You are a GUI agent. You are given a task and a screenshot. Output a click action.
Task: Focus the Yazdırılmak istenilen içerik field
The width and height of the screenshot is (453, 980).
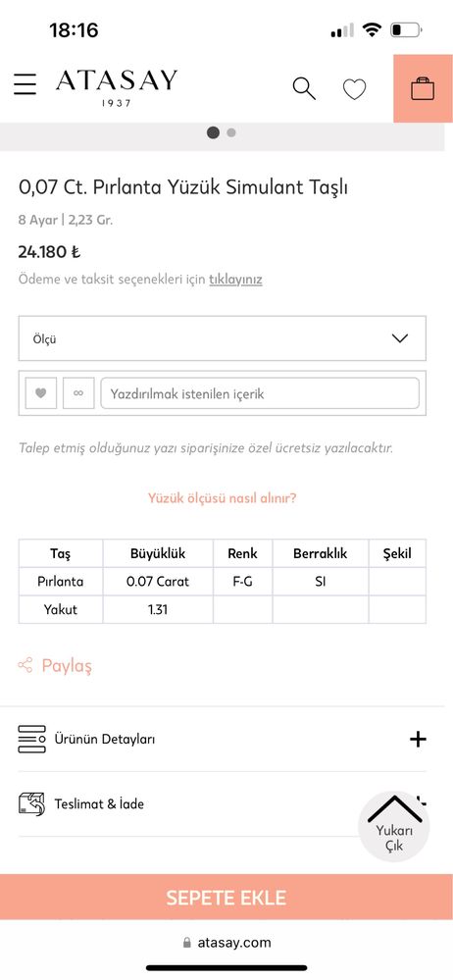click(x=260, y=393)
